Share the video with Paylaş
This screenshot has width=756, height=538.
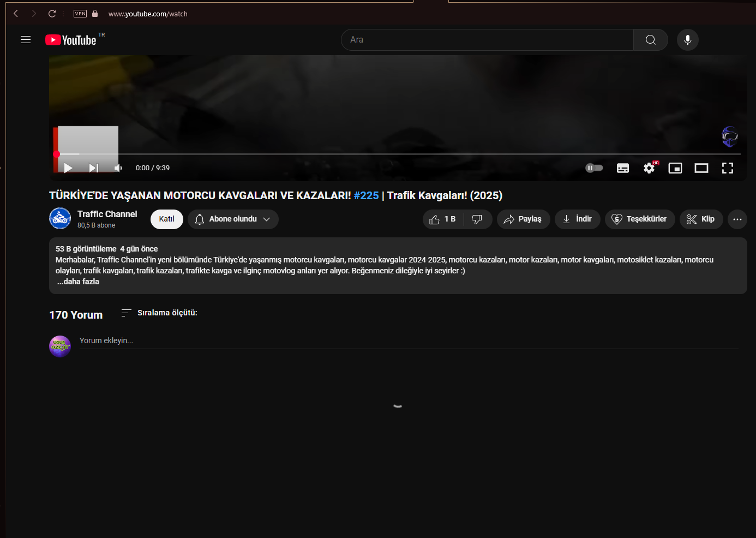pos(523,219)
